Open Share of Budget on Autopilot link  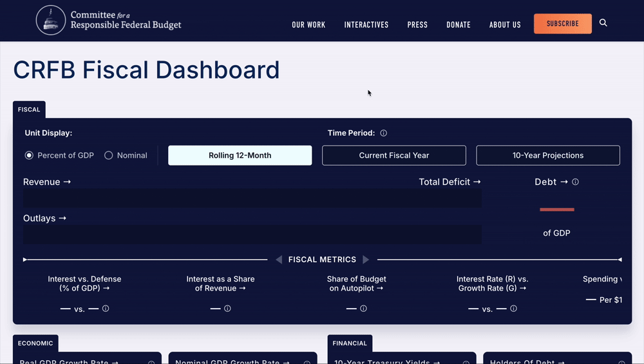(x=356, y=283)
